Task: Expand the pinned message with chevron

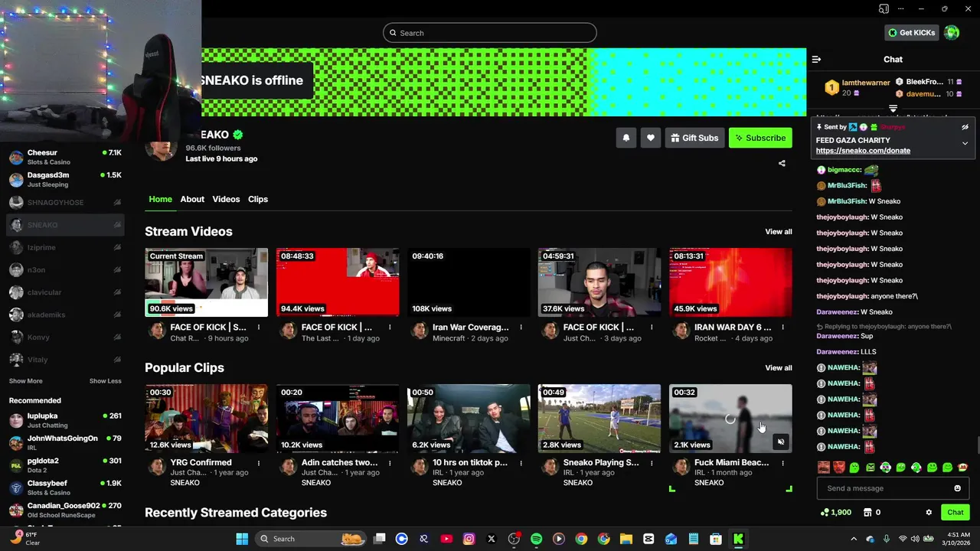Action: pyautogui.click(x=965, y=143)
